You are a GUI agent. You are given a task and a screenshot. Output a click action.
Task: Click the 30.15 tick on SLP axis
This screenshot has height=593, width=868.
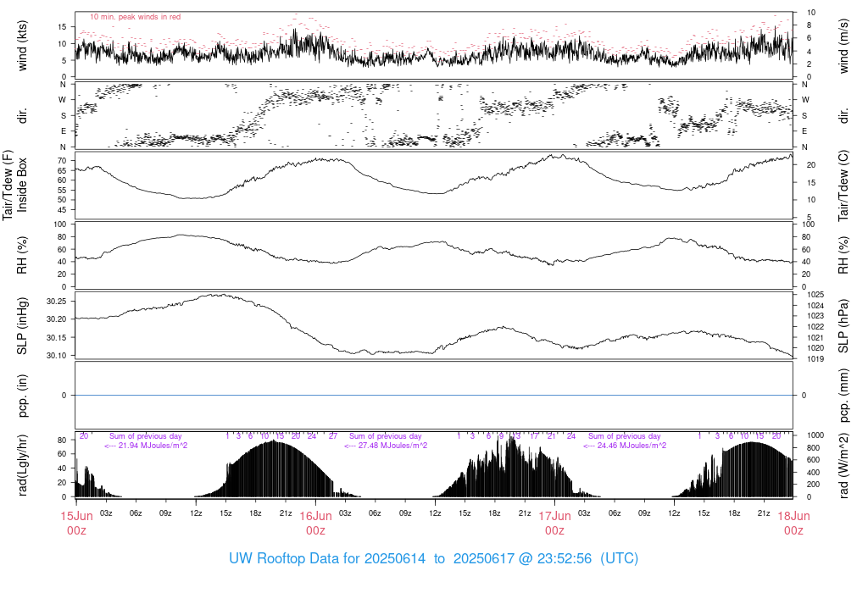click(x=57, y=337)
